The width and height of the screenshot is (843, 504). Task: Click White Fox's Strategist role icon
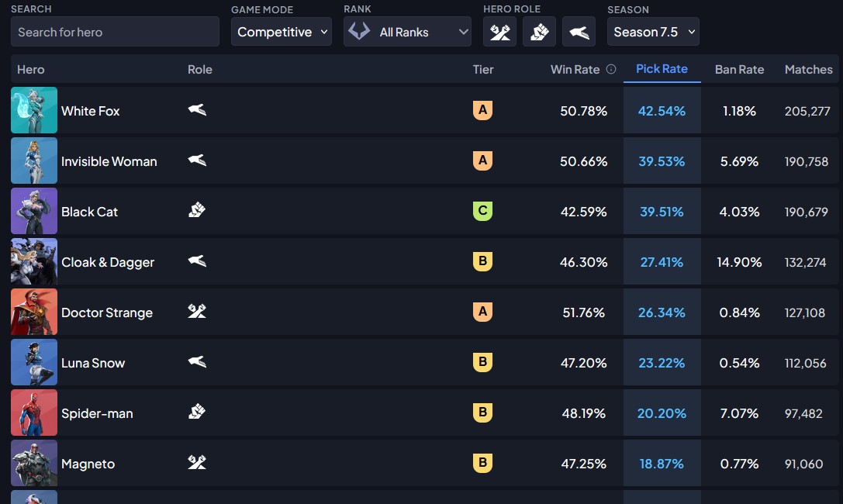[197, 110]
